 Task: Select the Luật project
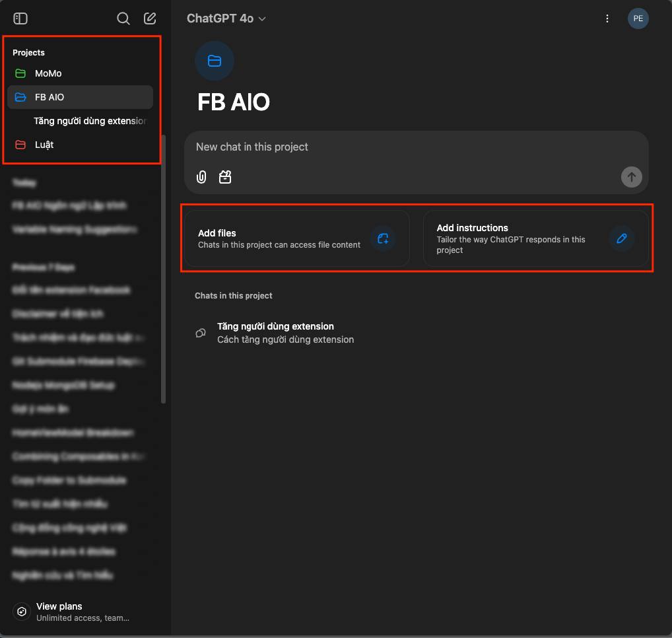click(80, 145)
